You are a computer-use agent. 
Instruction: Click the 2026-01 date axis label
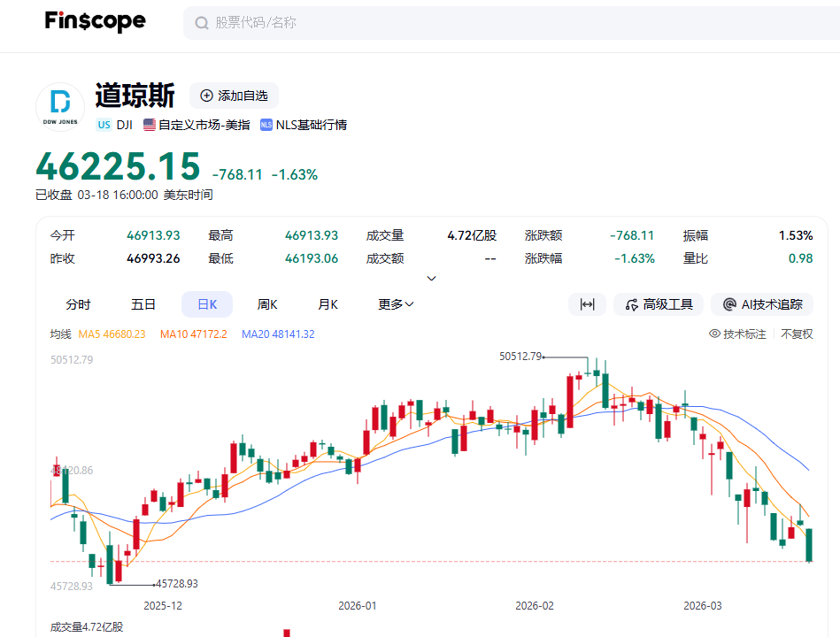point(358,606)
